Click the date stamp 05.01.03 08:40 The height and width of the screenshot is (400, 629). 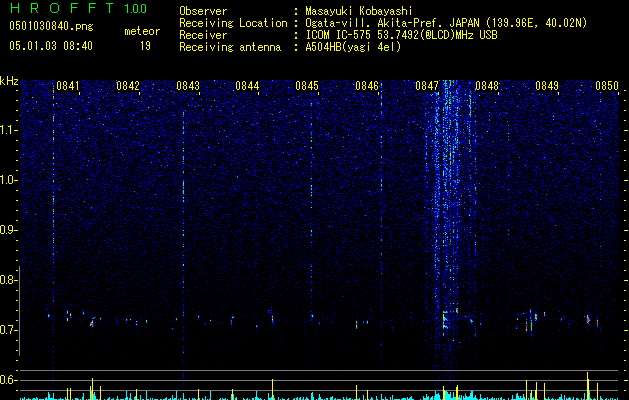click(x=51, y=46)
